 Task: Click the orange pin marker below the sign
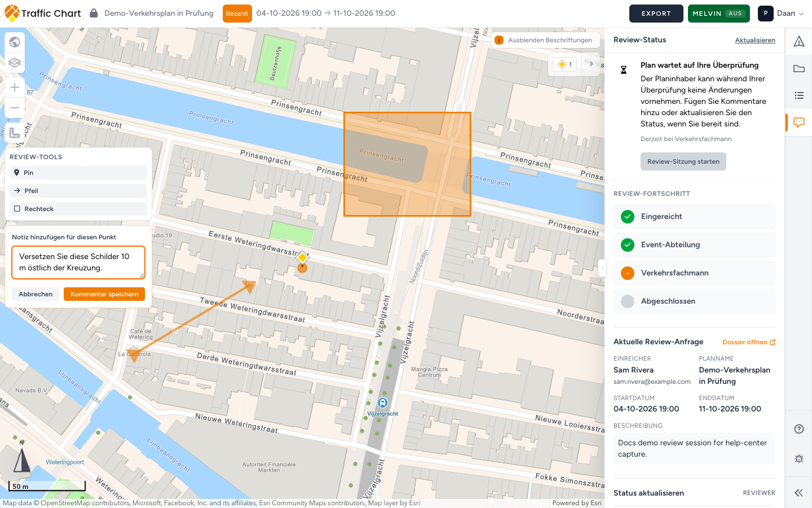[302, 268]
